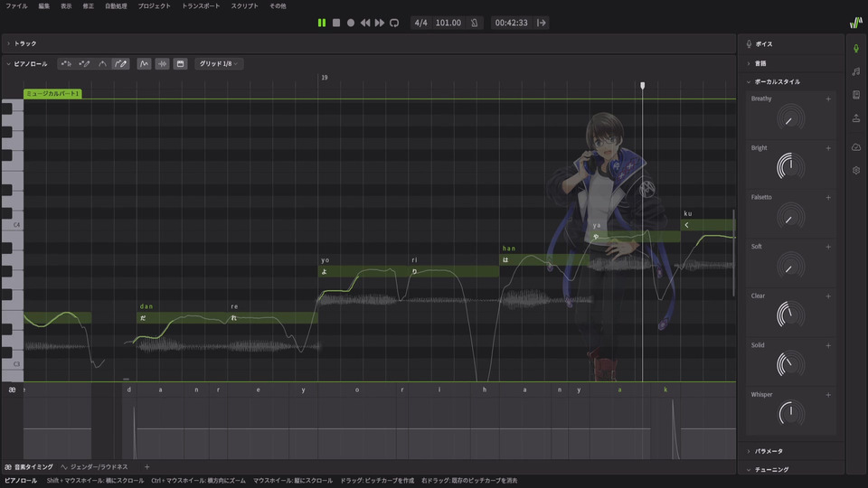The image size is (868, 488).
Task: Click the Bright knob
Action: pyautogui.click(x=790, y=166)
